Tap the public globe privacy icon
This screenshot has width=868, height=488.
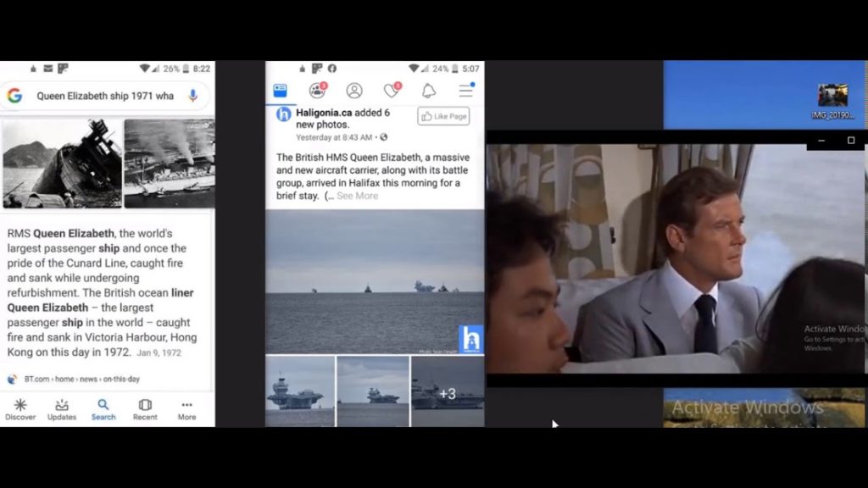pos(384,137)
